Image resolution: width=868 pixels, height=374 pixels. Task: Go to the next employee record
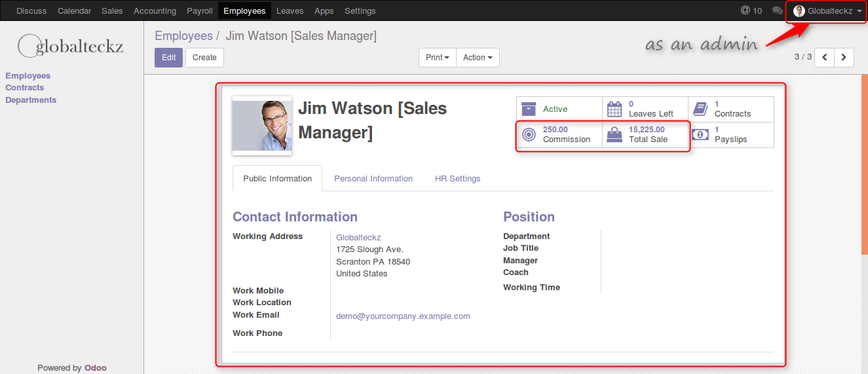pos(844,58)
